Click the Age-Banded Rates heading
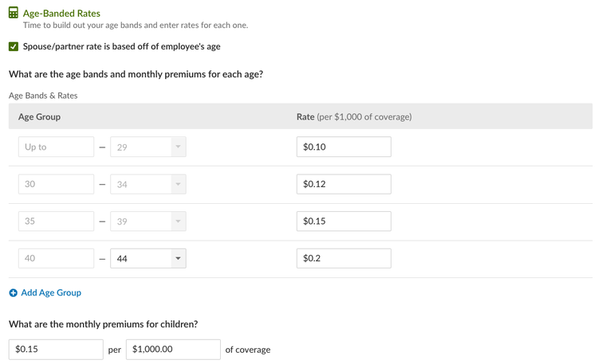 61,14
